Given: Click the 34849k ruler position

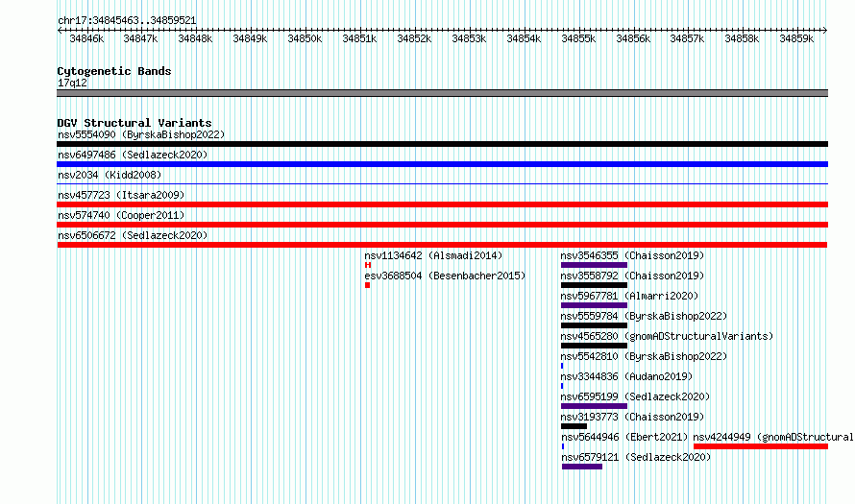Looking at the screenshot, I should point(250,38).
